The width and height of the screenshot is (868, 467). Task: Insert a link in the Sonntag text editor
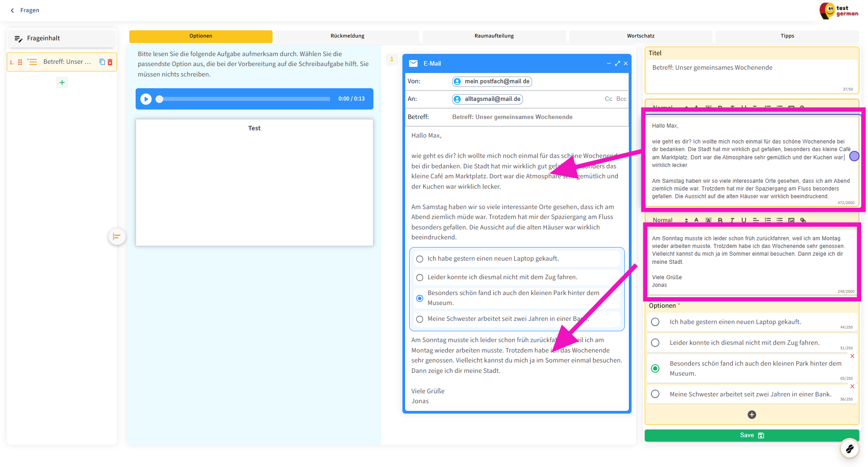pos(803,220)
